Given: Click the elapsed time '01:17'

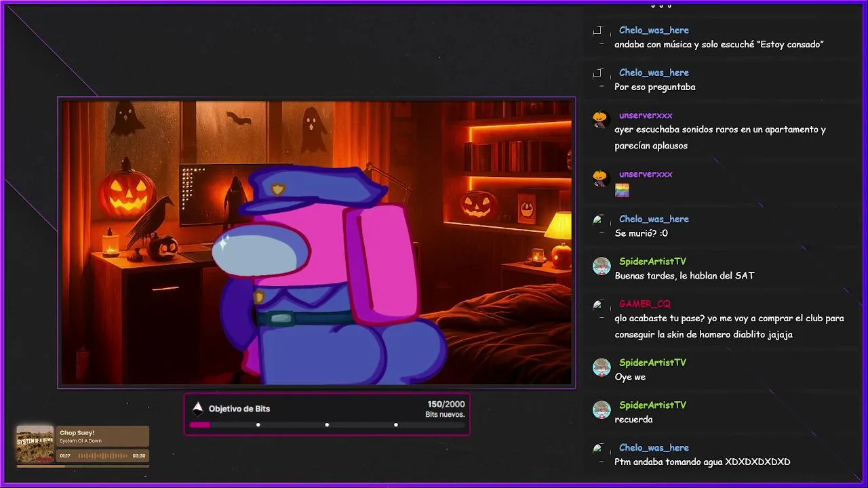Looking at the screenshot, I should 66,455.
